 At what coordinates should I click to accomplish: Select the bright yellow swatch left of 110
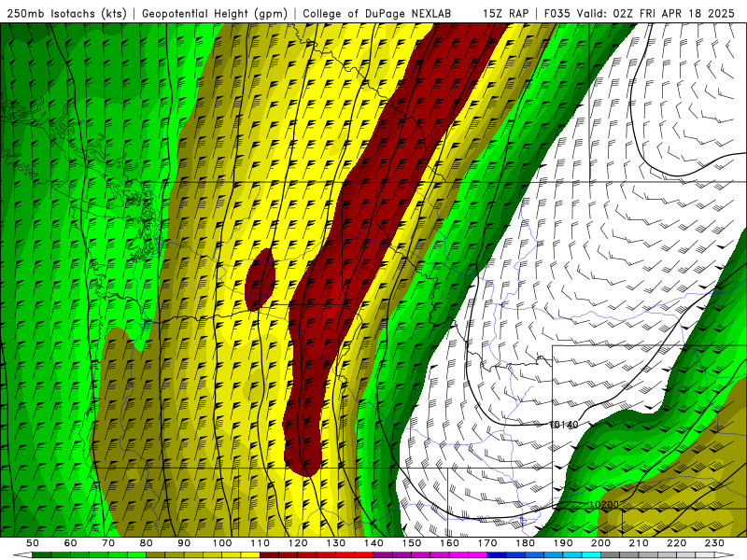[x=250, y=555]
